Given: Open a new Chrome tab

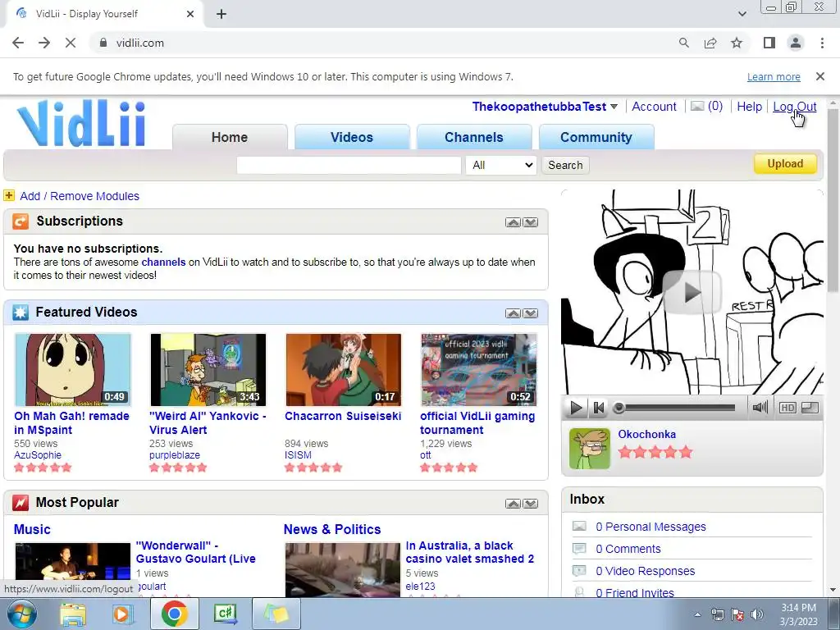Looking at the screenshot, I should point(221,15).
